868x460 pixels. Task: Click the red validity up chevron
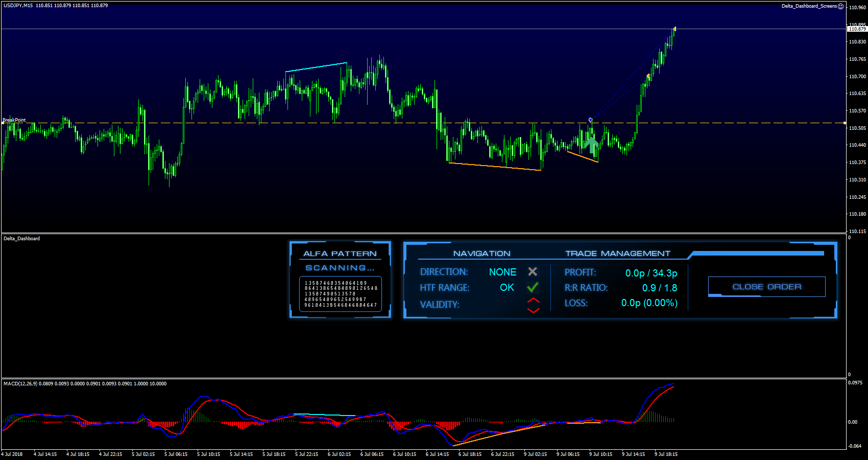pos(533,300)
